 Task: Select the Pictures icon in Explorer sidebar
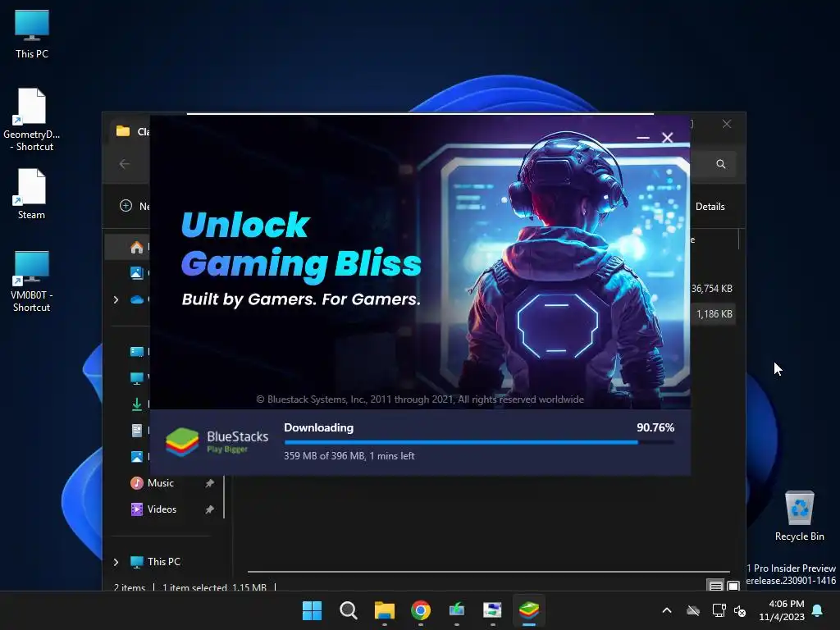[137, 456]
